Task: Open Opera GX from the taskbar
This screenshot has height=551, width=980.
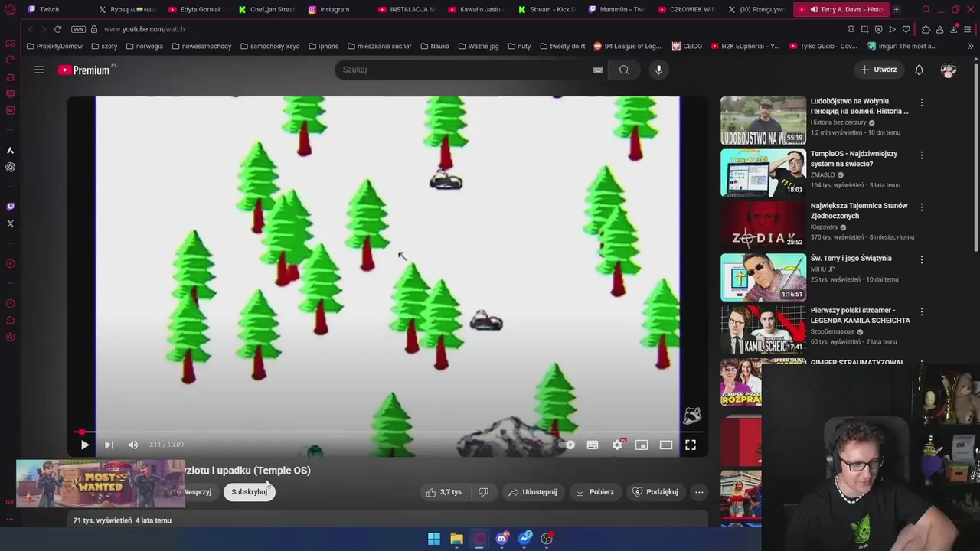Action: [479, 539]
